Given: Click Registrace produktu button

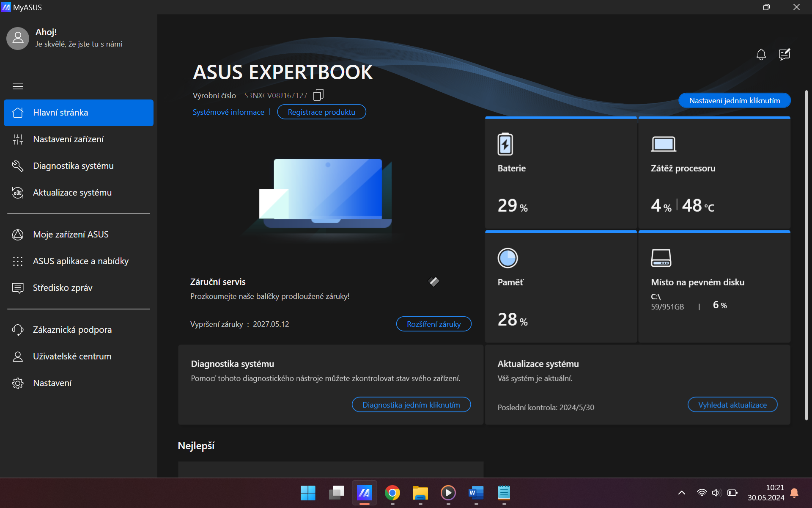Looking at the screenshot, I should click(321, 112).
